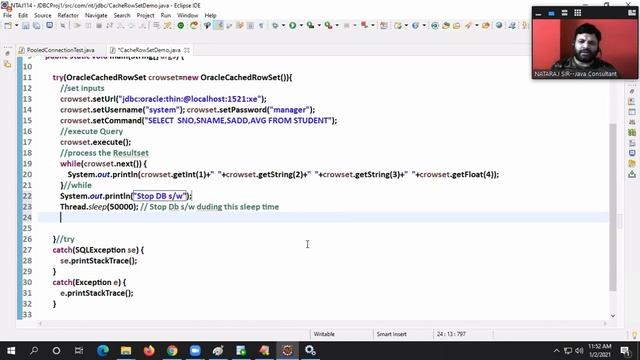This screenshot has height=360, width=640.
Task: Expand the Search dropdown arrow
Action: tap(476, 26)
